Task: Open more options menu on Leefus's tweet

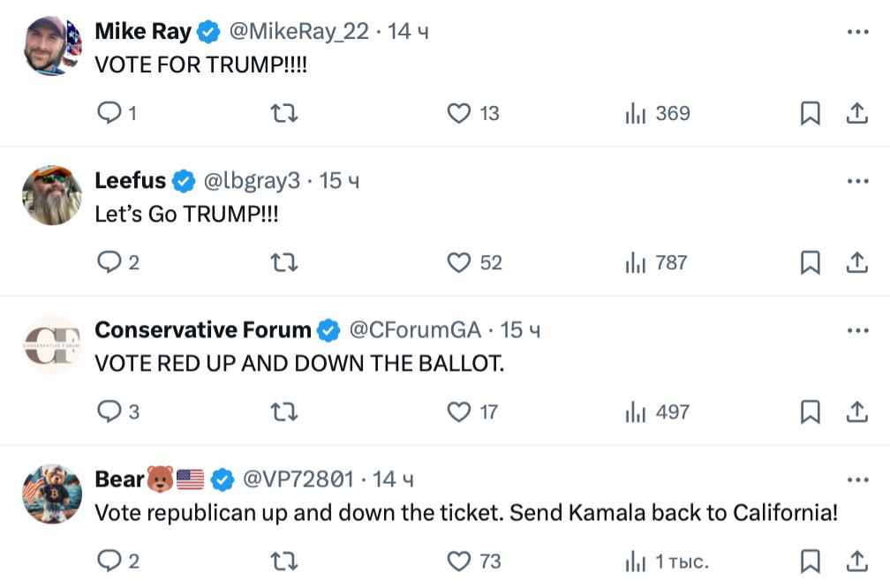Action: (857, 181)
